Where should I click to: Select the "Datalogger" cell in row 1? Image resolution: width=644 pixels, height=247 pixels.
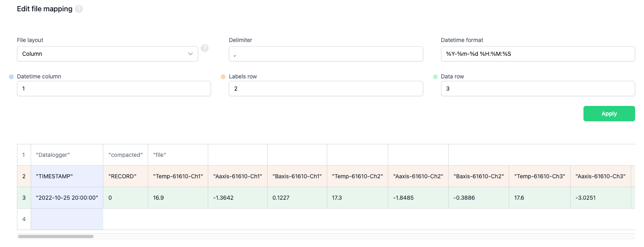point(67,155)
